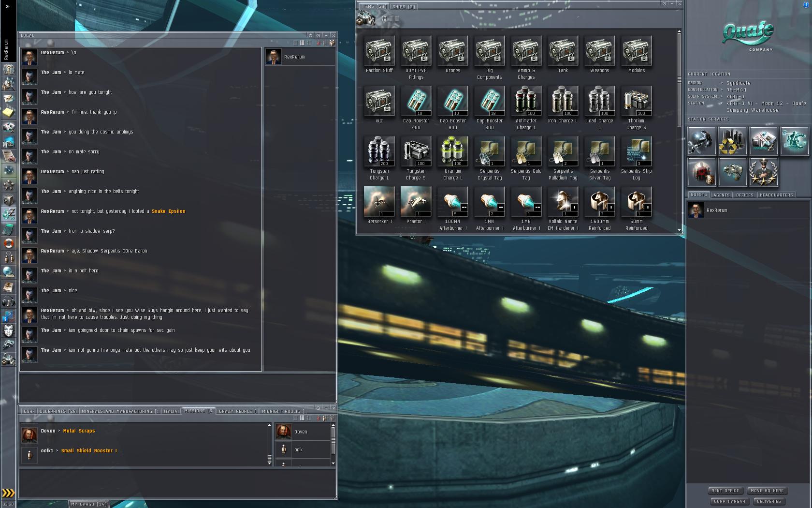Screen dimensions: 812x508
Task: Switch to the Ships tab in hangar window
Action: 404,7
